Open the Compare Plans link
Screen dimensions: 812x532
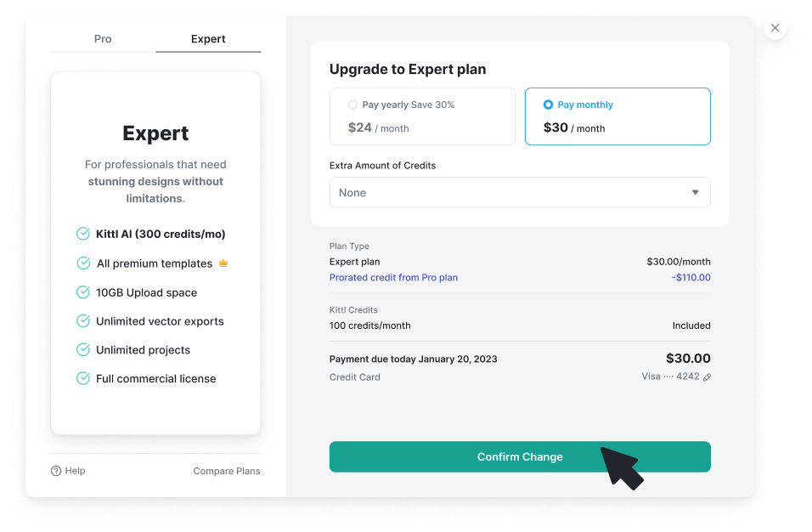[x=226, y=470]
